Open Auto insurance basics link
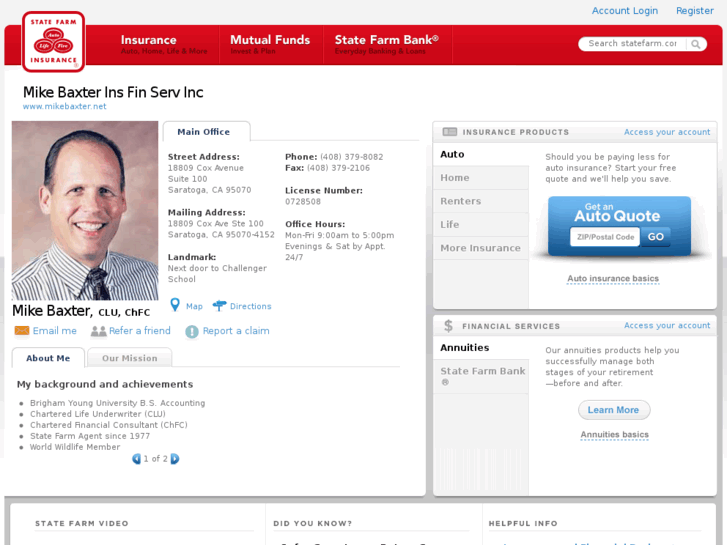 pyautogui.click(x=613, y=279)
